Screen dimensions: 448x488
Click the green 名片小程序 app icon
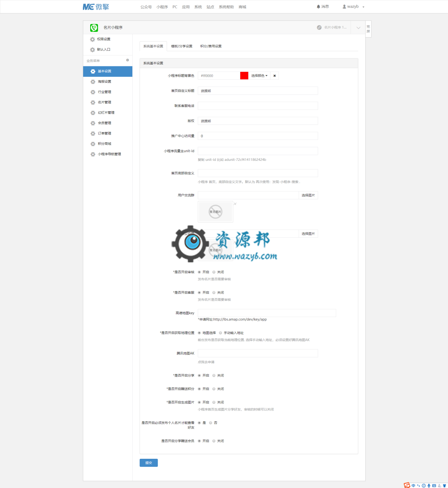(94, 27)
